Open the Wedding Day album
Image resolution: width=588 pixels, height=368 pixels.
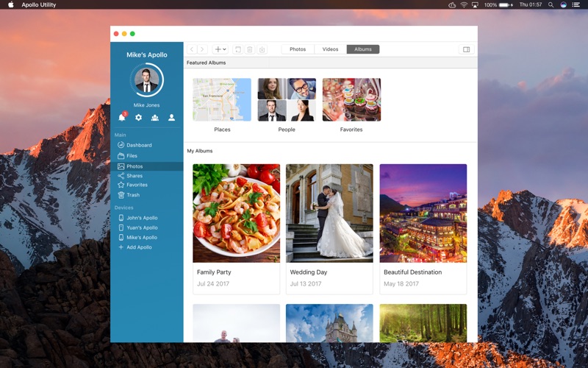[x=329, y=229]
